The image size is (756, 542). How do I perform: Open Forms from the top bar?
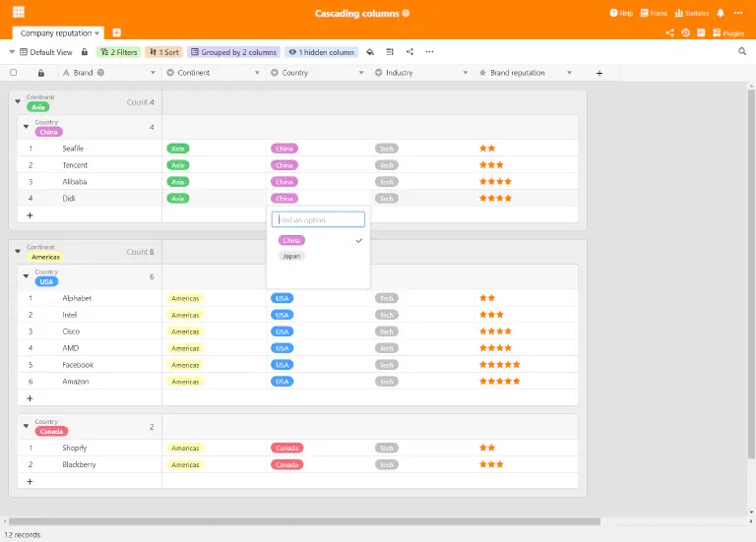click(x=654, y=13)
